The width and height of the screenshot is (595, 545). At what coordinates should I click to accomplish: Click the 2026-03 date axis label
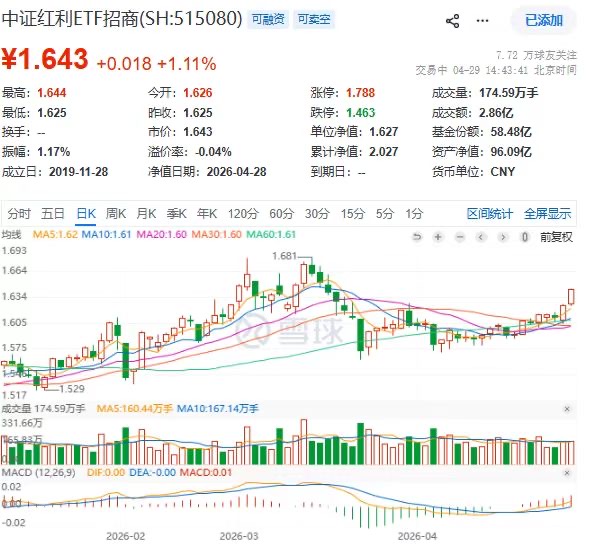tap(239, 537)
